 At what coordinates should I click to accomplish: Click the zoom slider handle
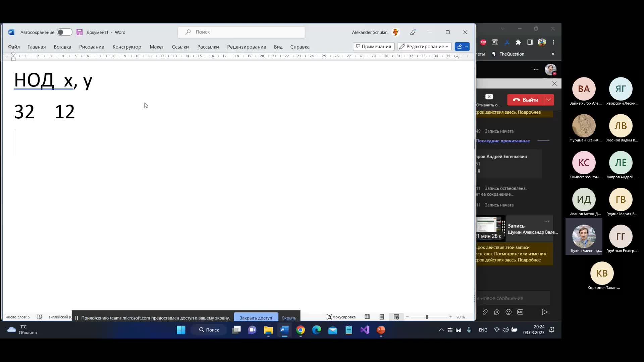click(427, 317)
